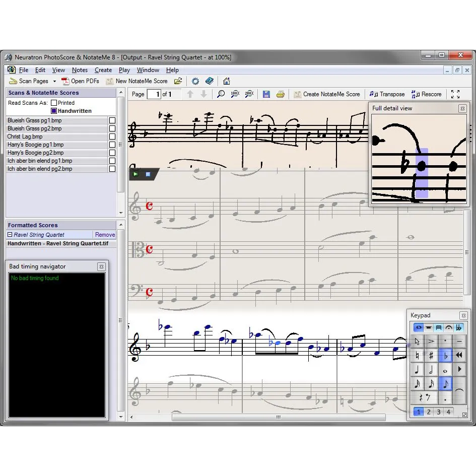Tick checkbox for Blueish Grass pg2.bmp
Image resolution: width=476 pixels, height=476 pixels.
112,129
